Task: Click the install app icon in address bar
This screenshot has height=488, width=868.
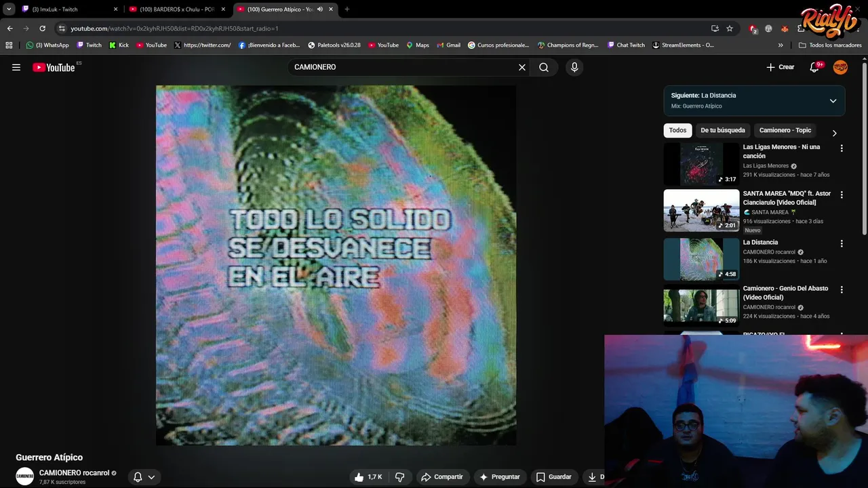Action: (715, 28)
